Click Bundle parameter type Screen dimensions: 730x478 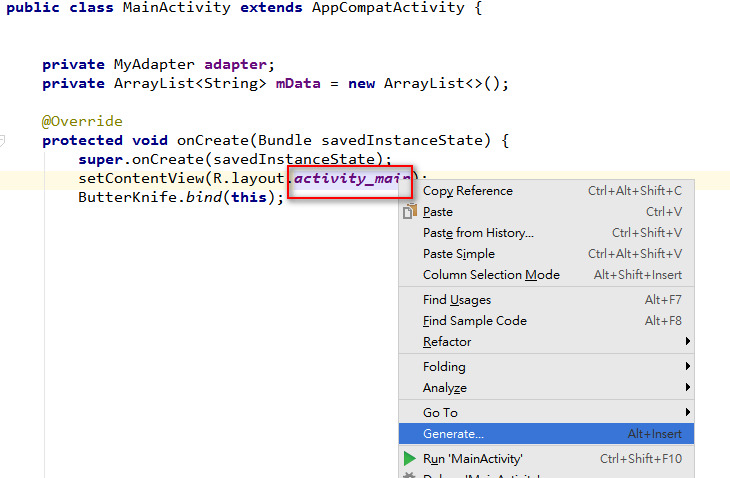(x=284, y=141)
